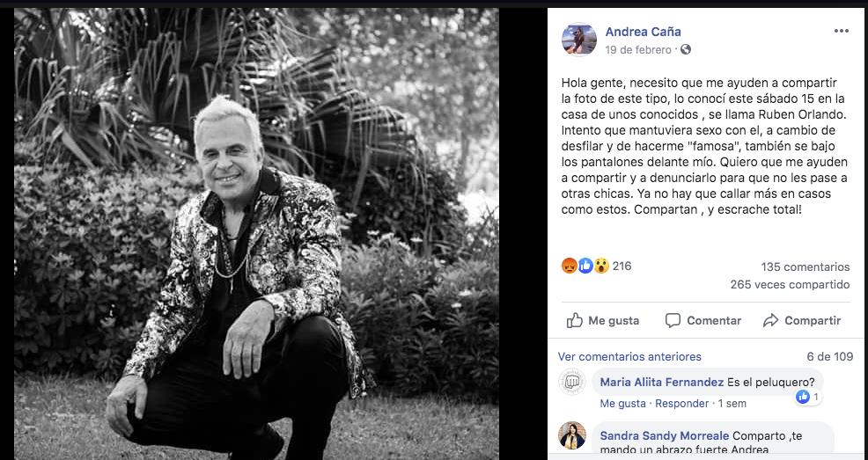Like Maria Aliita Fernandez's comment

point(622,404)
